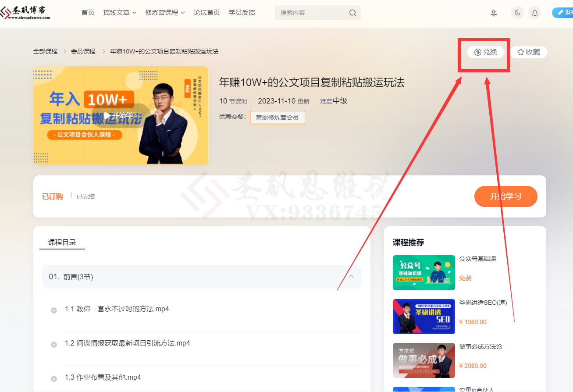Screen dimensions: 573x392
Task: Go to 首页 in the navigation
Action: 88,13
